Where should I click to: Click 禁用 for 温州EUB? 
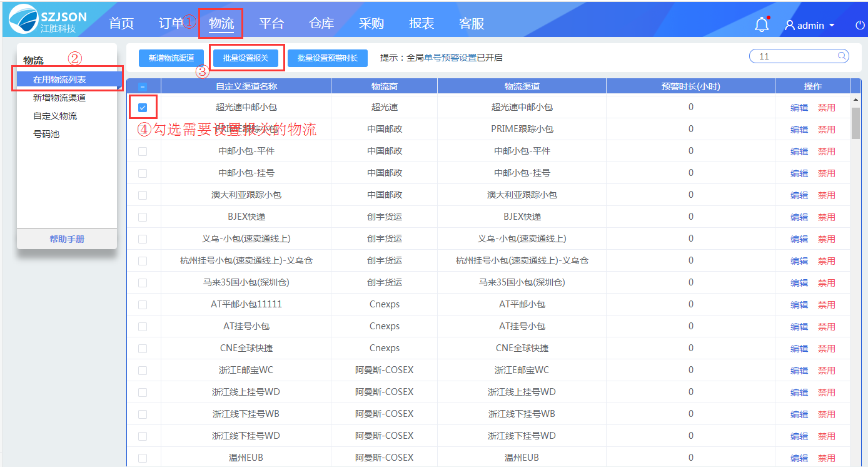coord(827,458)
